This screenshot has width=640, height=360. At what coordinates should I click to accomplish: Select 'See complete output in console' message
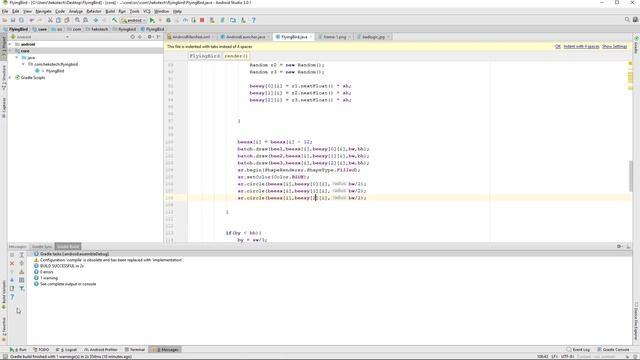click(x=65, y=284)
